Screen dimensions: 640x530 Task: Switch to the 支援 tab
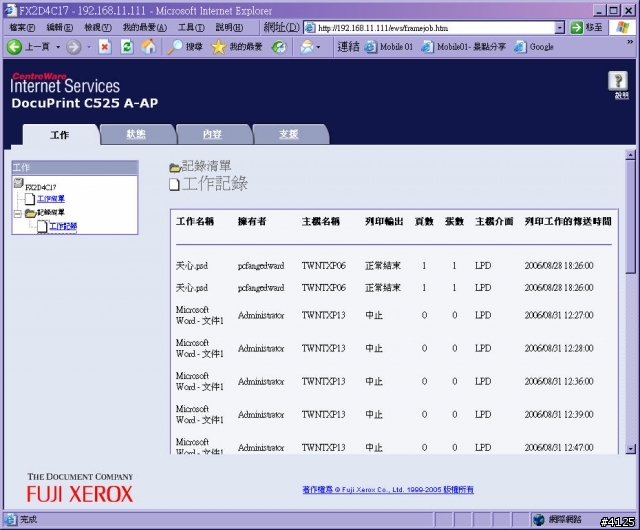[x=289, y=134]
